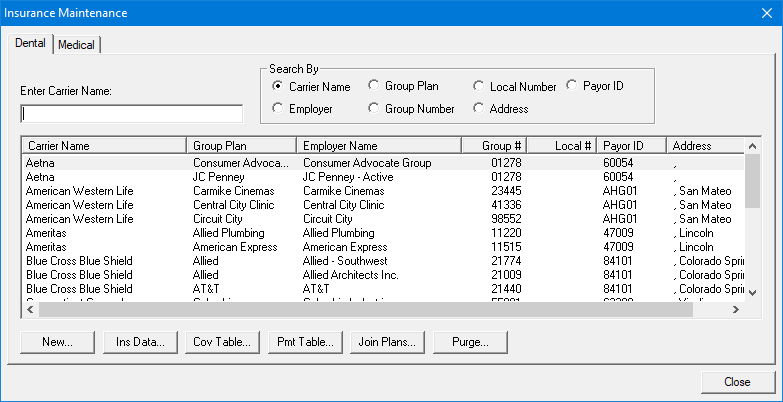Click in the Enter Carrier Name field
The image size is (783, 402).
(x=131, y=113)
